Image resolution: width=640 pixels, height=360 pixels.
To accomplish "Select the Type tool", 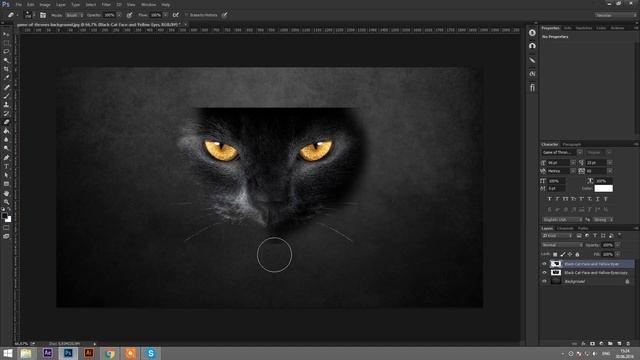I will 6,166.
